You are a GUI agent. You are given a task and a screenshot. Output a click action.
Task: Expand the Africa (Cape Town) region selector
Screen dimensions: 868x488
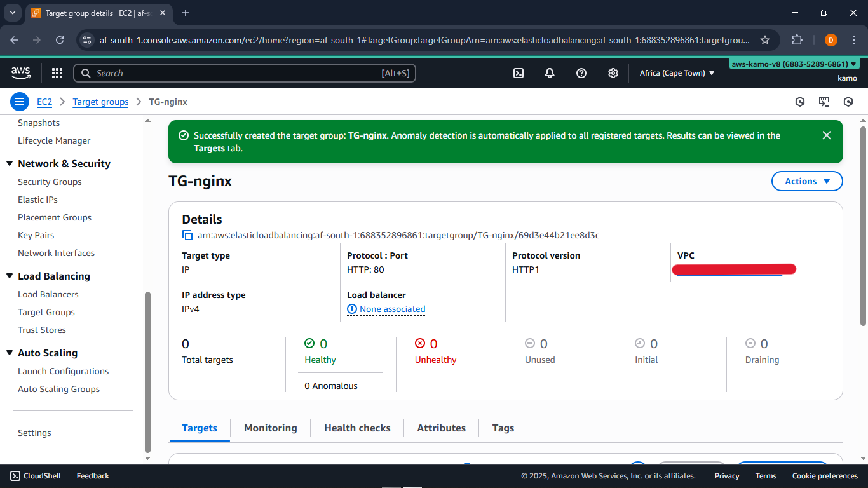tap(677, 73)
